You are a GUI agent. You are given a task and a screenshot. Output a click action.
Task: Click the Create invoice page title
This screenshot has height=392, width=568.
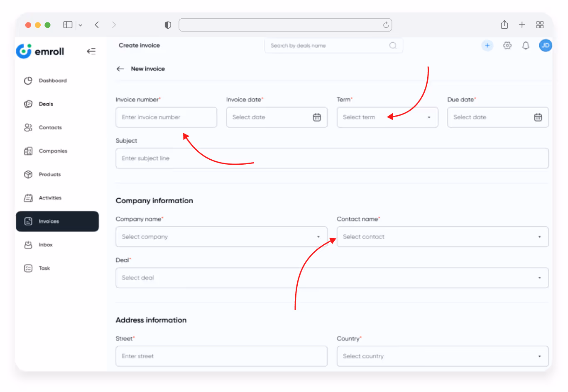click(139, 46)
